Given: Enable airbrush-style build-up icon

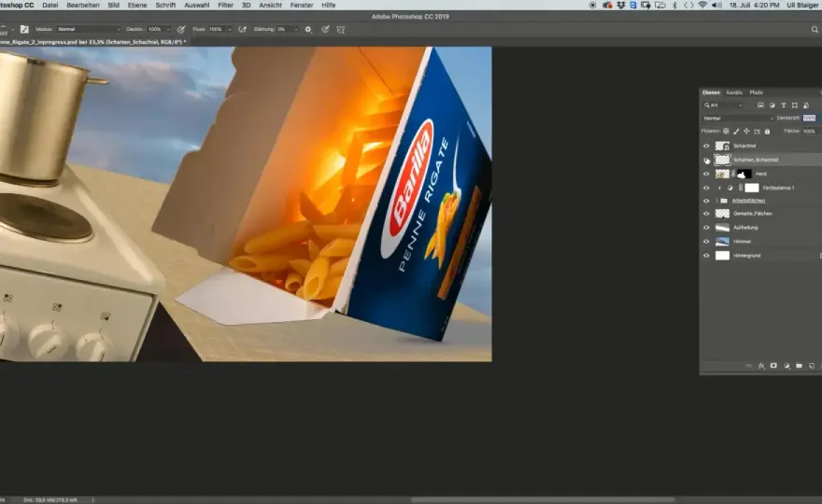Looking at the screenshot, I should 242,29.
